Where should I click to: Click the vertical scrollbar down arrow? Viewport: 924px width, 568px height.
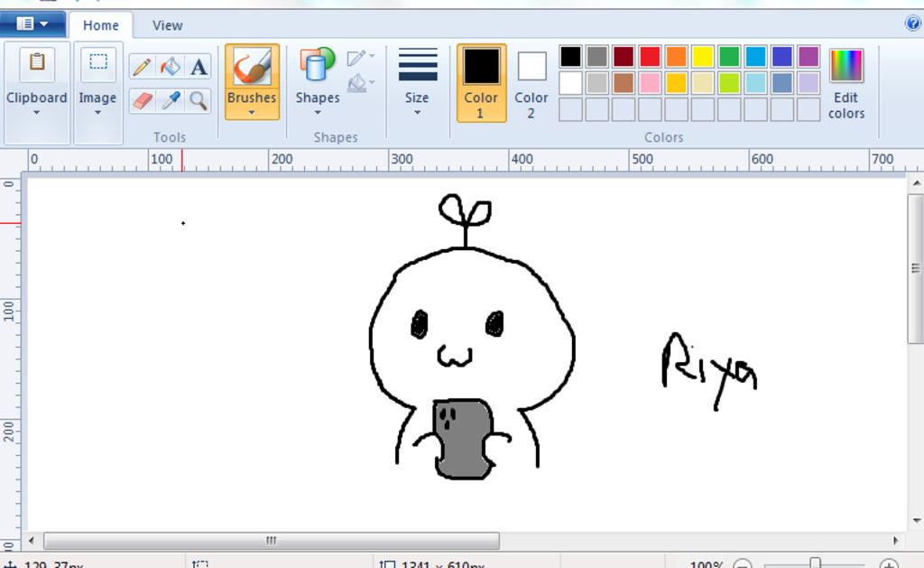point(917,520)
